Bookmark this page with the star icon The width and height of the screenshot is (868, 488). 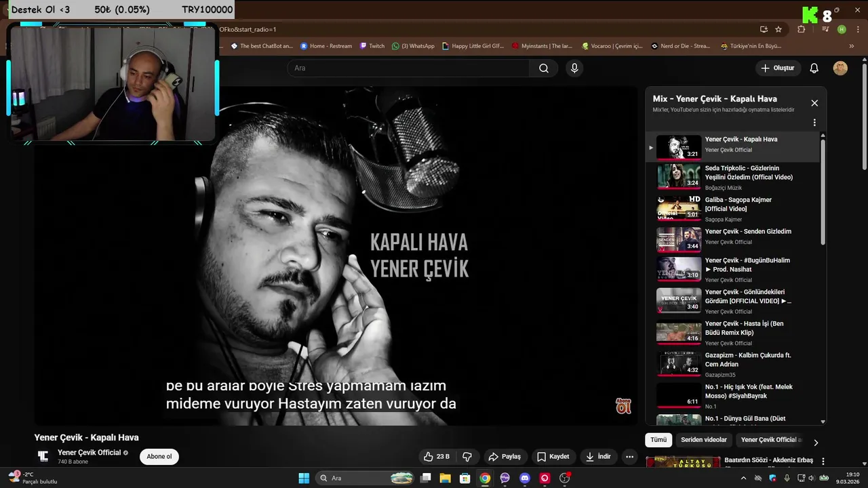(x=778, y=29)
